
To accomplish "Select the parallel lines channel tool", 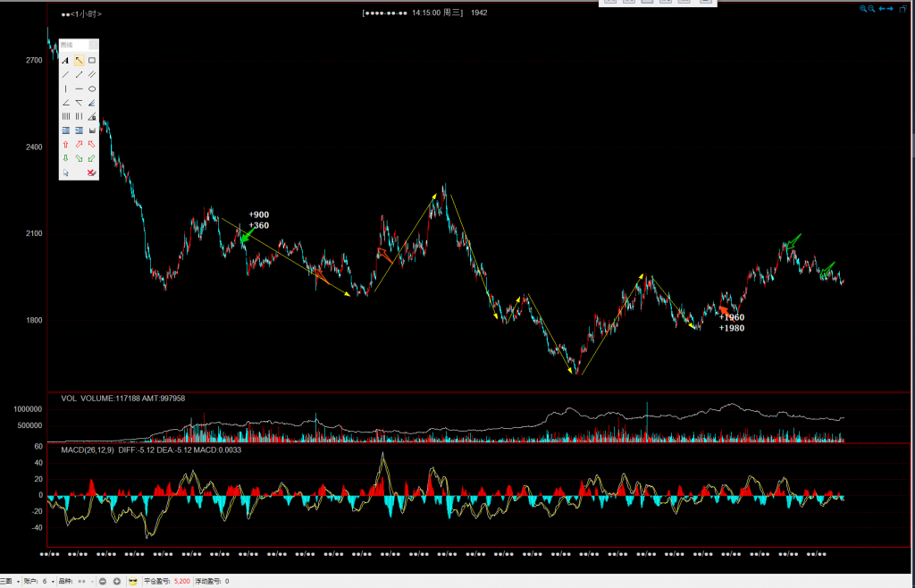I will click(x=92, y=74).
